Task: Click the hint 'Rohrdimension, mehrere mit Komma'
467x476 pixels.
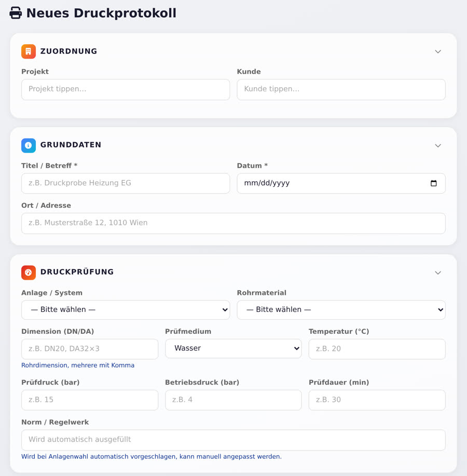Action: (x=78, y=365)
